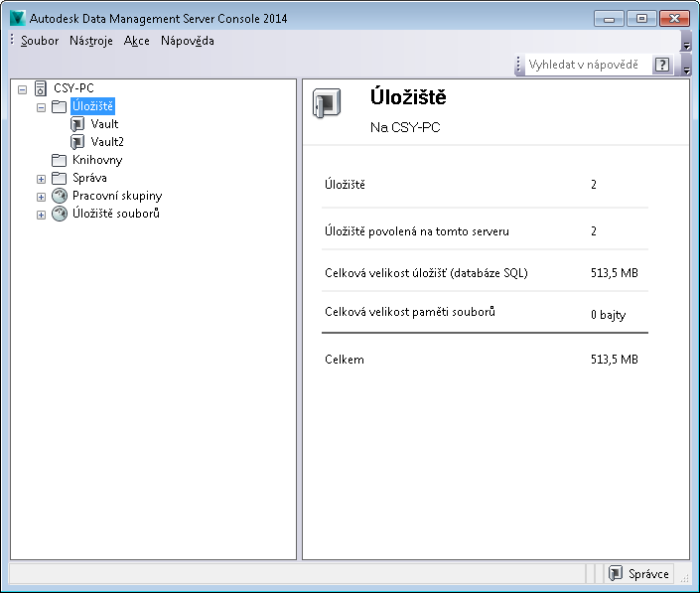700x593 pixels.
Task: Expand the Správa tree node
Action: pos(41,179)
